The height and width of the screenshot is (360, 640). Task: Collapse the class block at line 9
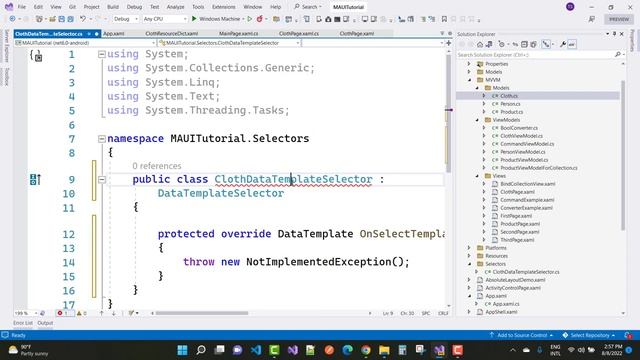point(102,180)
